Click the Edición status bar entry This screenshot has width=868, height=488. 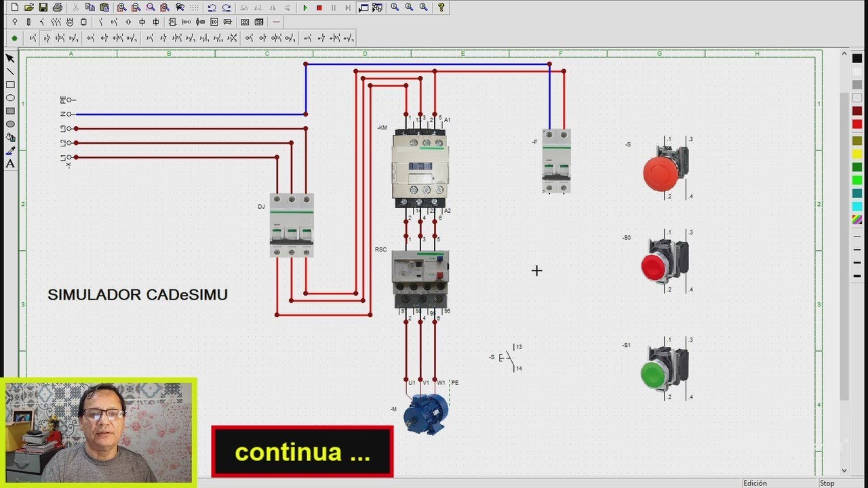(755, 483)
